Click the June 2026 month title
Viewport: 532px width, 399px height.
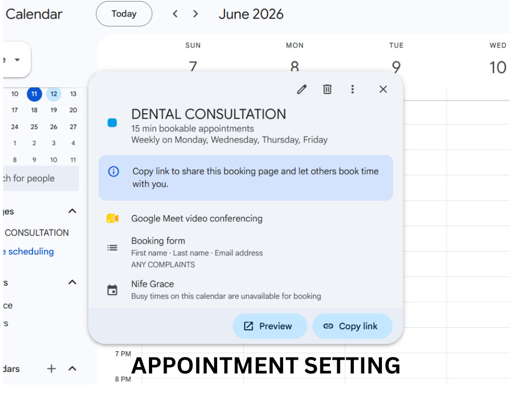coord(251,14)
